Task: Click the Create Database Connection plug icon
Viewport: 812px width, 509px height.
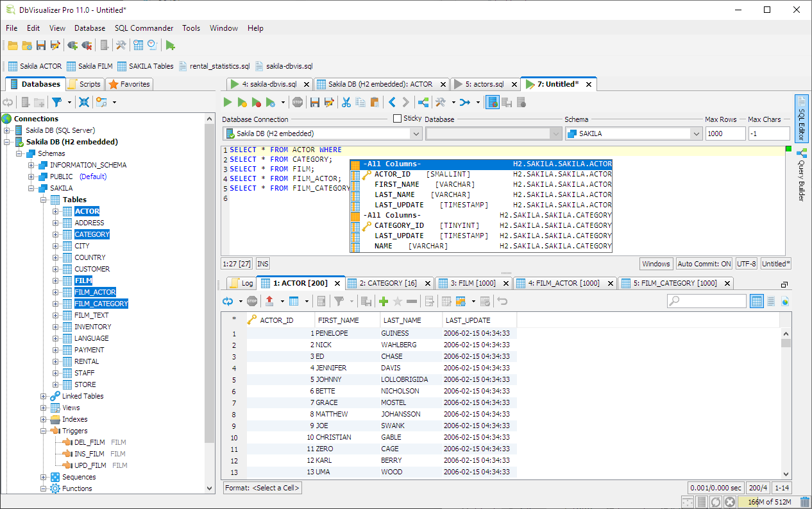Action: tap(72, 45)
